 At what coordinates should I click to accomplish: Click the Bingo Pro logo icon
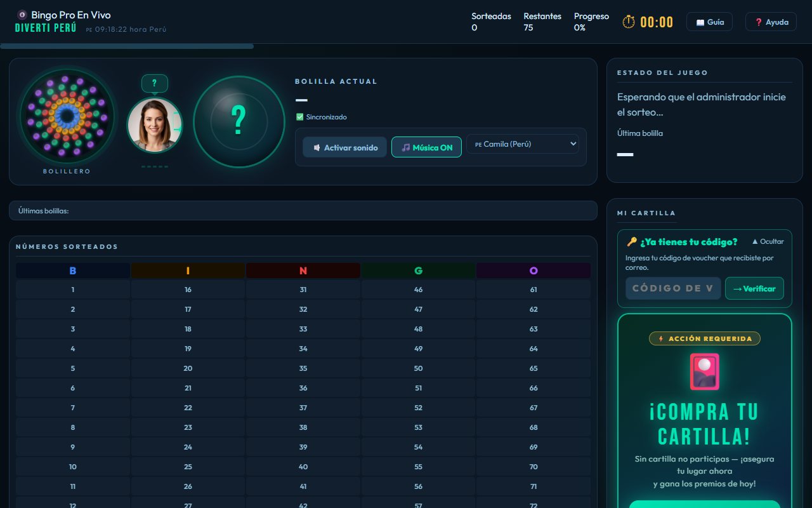23,15
